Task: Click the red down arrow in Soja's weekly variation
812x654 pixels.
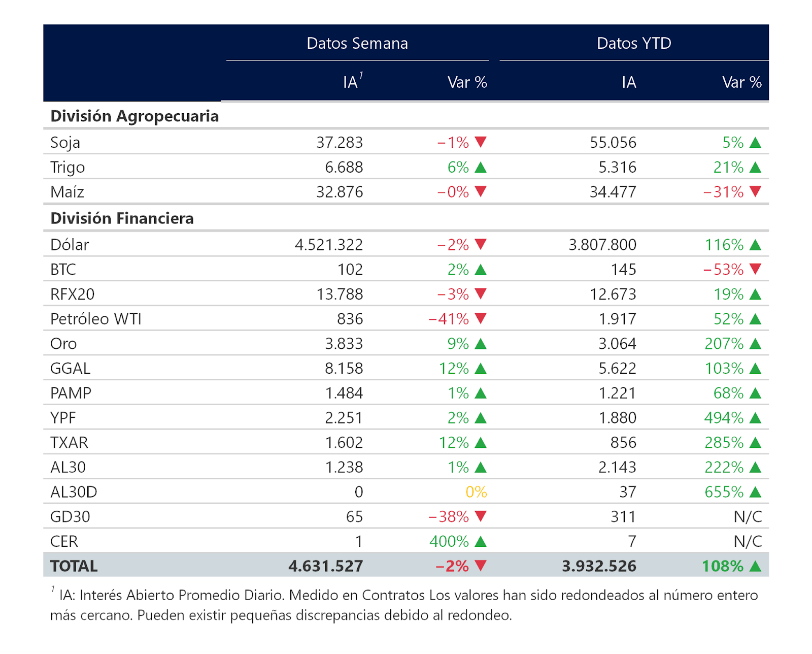Action: [481, 142]
